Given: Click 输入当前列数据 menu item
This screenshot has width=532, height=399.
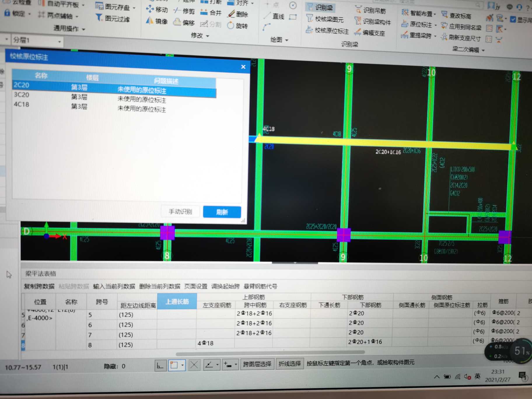Looking at the screenshot, I should pyautogui.click(x=114, y=286).
